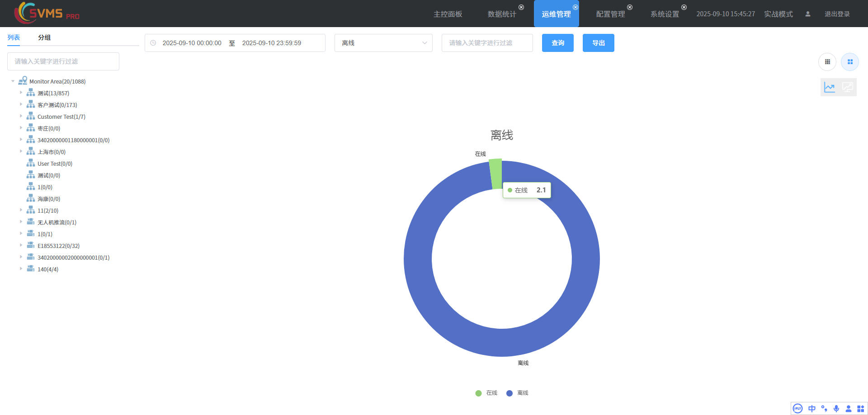Click the 查询 button
This screenshot has height=415, width=868.
[557, 43]
